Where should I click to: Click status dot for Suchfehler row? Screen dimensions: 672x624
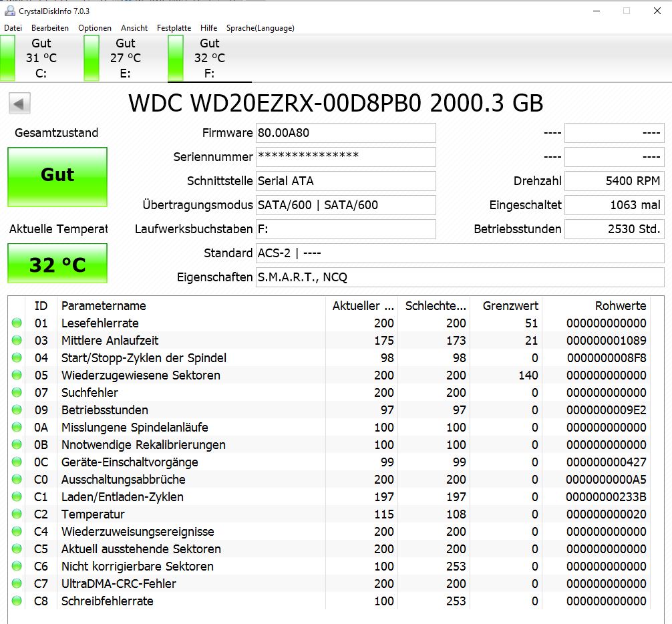click(x=17, y=392)
